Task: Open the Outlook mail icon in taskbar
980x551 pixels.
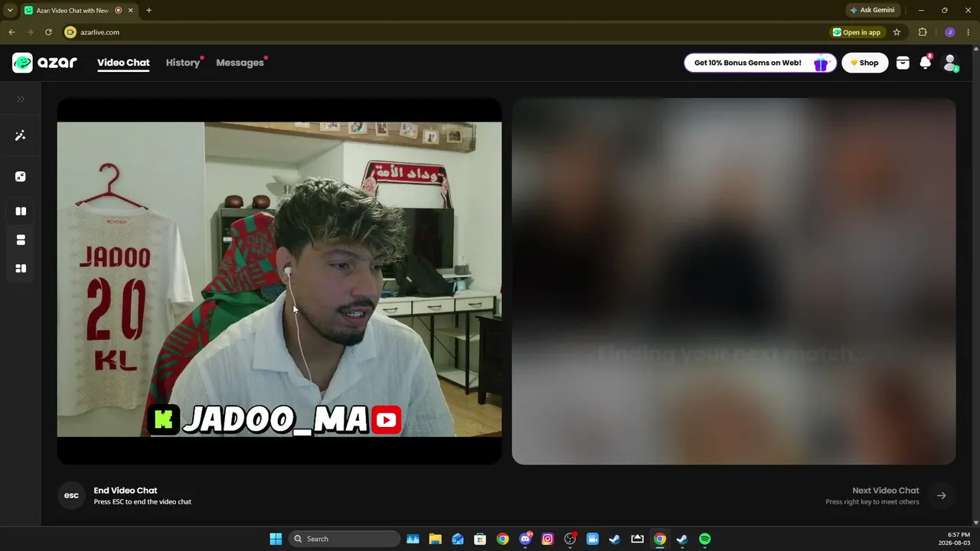Action: [x=458, y=539]
